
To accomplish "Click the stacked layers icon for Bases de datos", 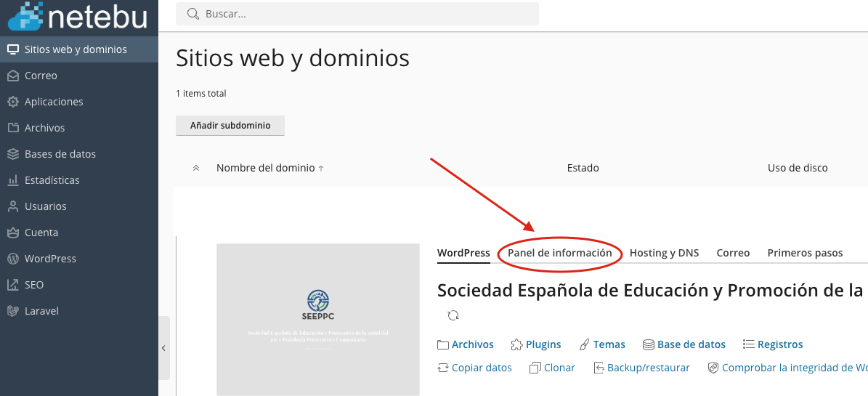I will pyautogui.click(x=13, y=154).
